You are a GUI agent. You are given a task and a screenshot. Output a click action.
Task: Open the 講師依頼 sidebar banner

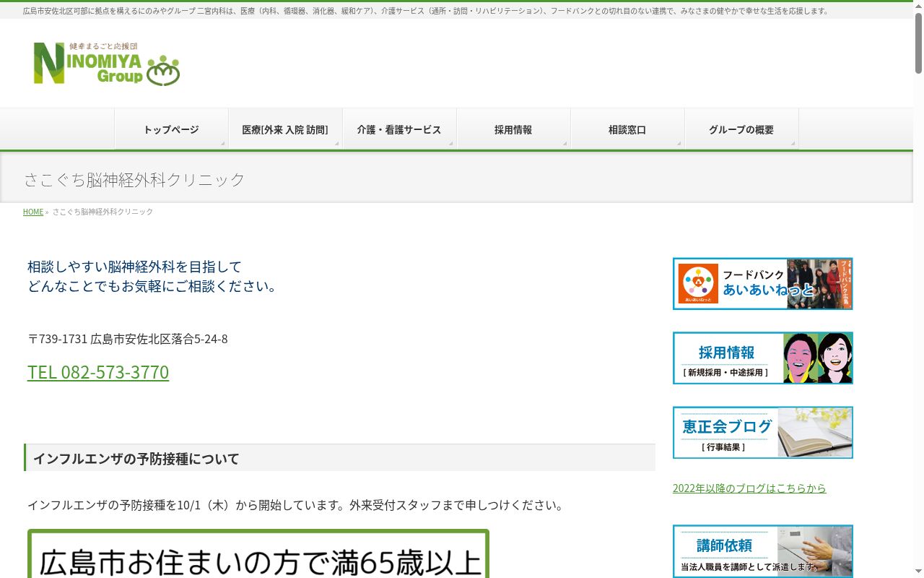click(763, 551)
